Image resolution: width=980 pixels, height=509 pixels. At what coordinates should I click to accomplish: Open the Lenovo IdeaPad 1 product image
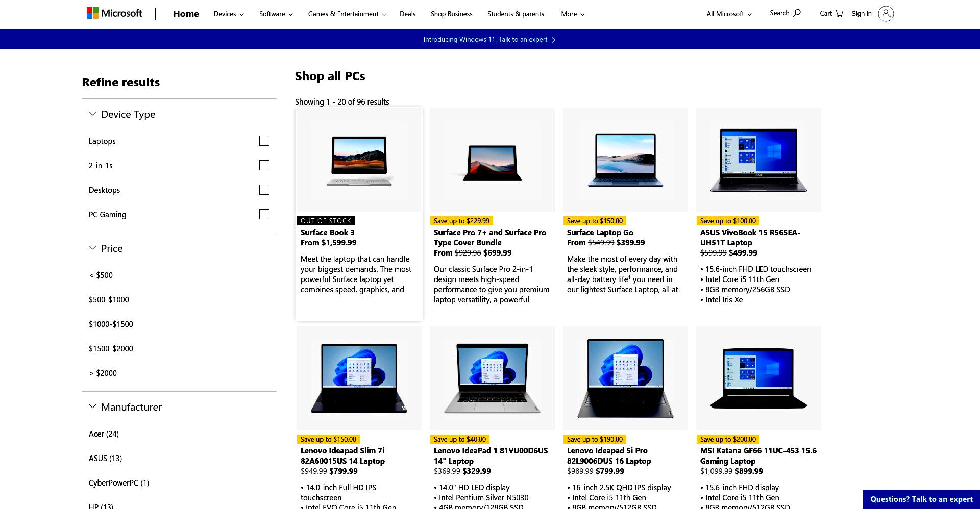(x=492, y=378)
